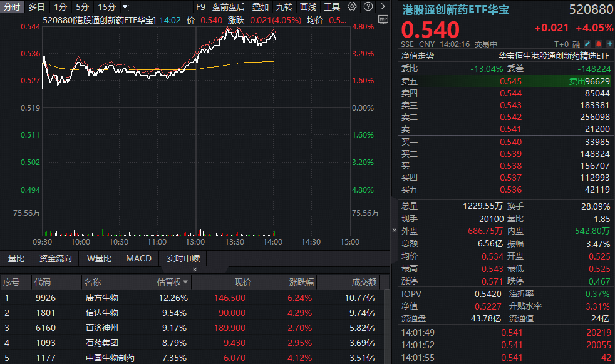
Task: Open the settings gear on the chart toolbar
Action: pyautogui.click(x=351, y=6)
